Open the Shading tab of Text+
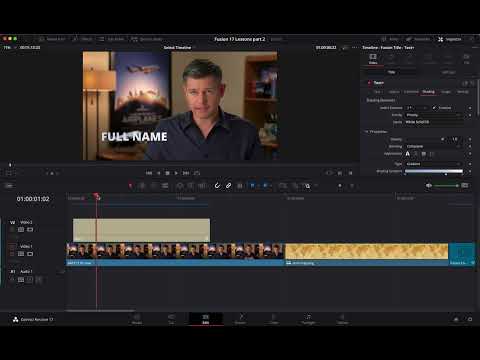The width and height of the screenshot is (480, 360). (428, 92)
